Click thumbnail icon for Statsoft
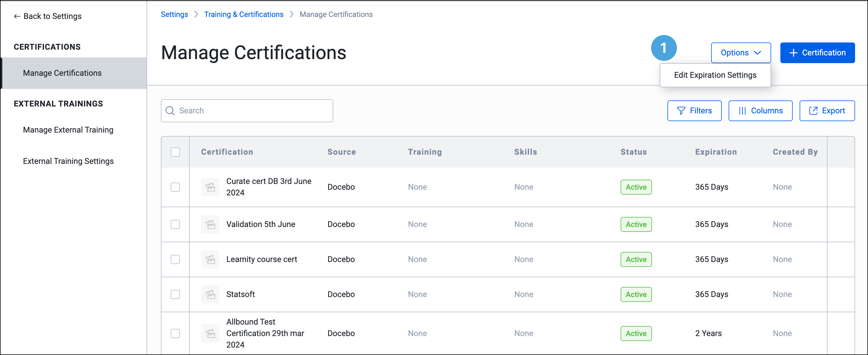This screenshot has width=868, height=355. (x=210, y=294)
